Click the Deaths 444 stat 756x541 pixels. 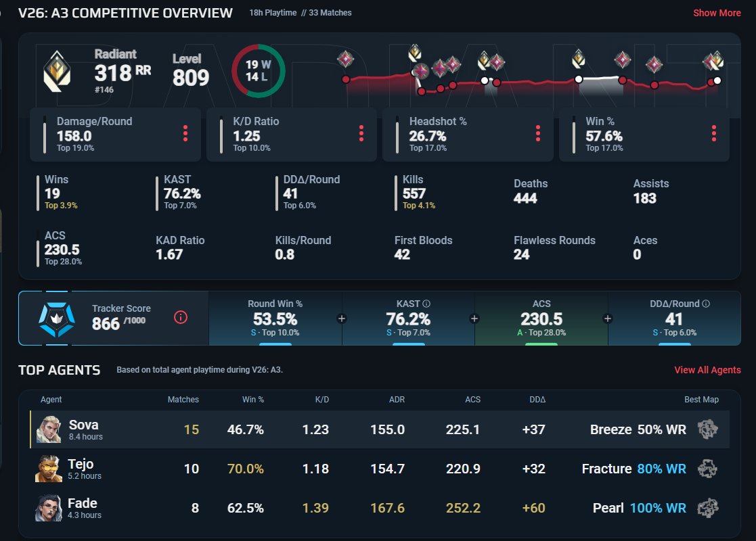tap(531, 191)
